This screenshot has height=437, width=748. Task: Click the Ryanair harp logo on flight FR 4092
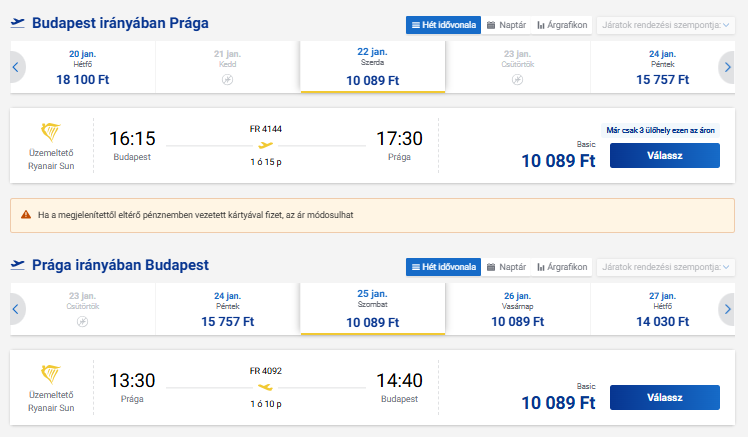(x=51, y=374)
